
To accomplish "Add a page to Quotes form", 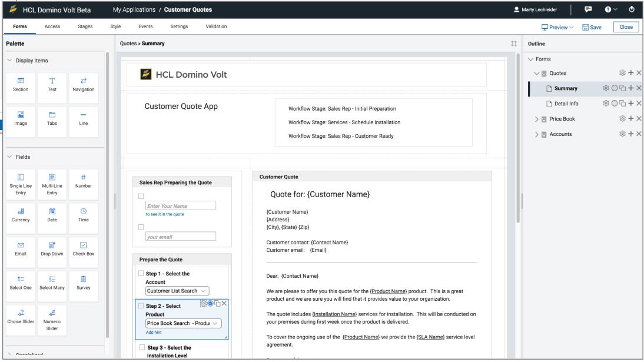I will click(x=631, y=73).
